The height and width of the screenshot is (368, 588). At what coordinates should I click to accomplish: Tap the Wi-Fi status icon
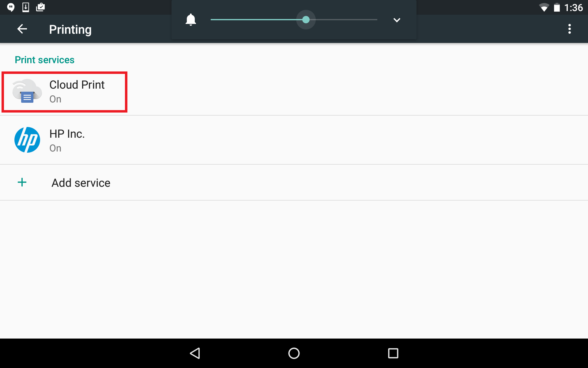tap(544, 8)
